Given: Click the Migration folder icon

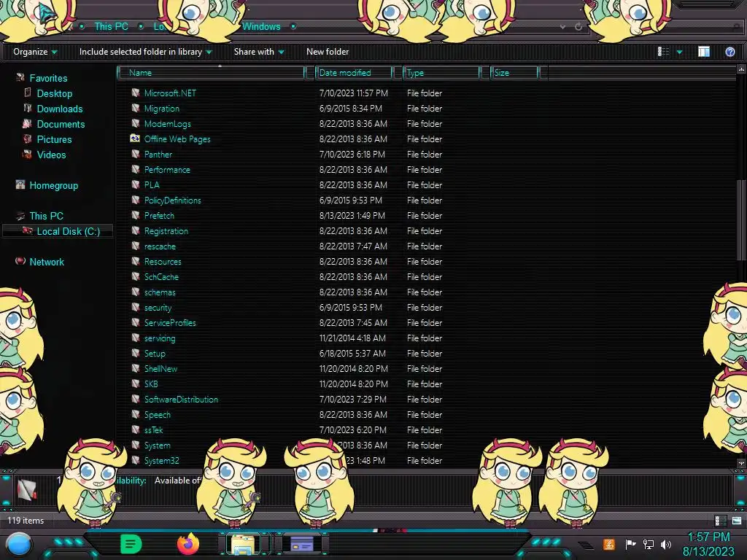Looking at the screenshot, I should pos(136,108).
